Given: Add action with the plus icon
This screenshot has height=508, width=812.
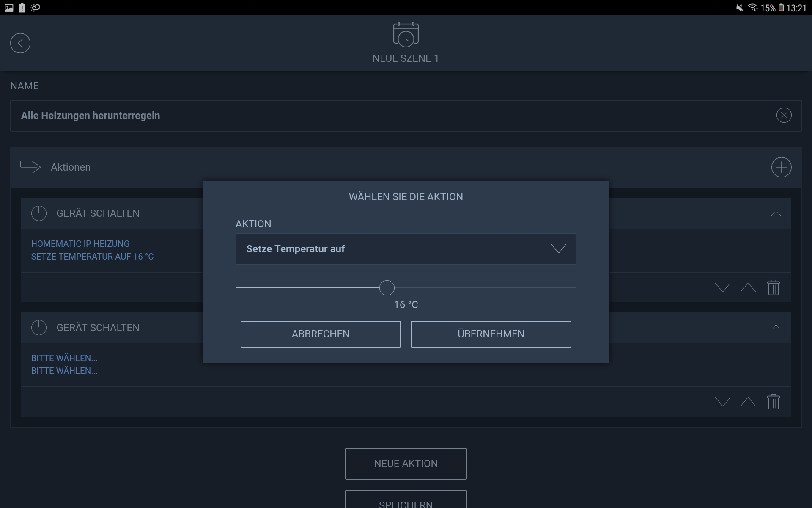Looking at the screenshot, I should coord(781,167).
